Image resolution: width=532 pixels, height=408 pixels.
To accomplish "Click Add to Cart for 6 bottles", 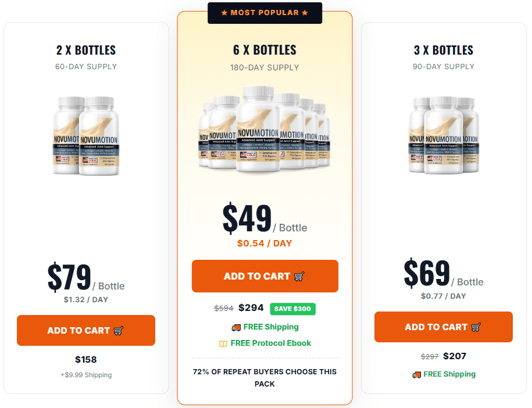I will click(x=265, y=276).
